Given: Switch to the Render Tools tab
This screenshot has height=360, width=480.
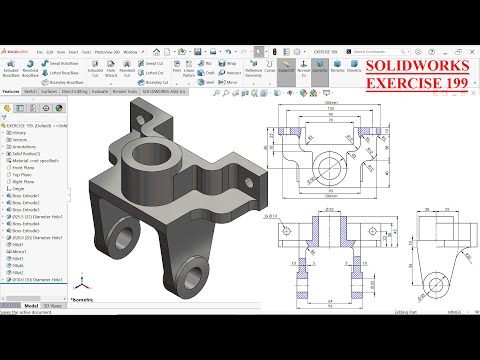Looking at the screenshot, I should coord(125,91).
